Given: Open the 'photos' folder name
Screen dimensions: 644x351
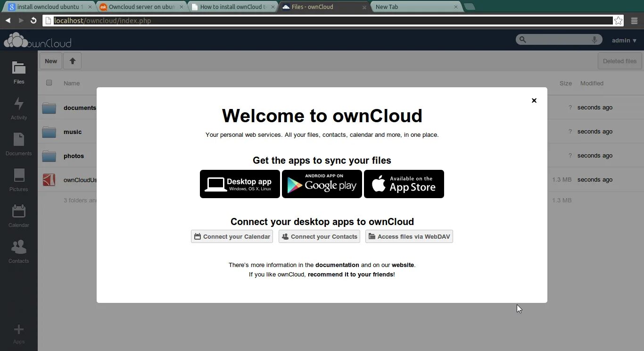Looking at the screenshot, I should tap(74, 156).
